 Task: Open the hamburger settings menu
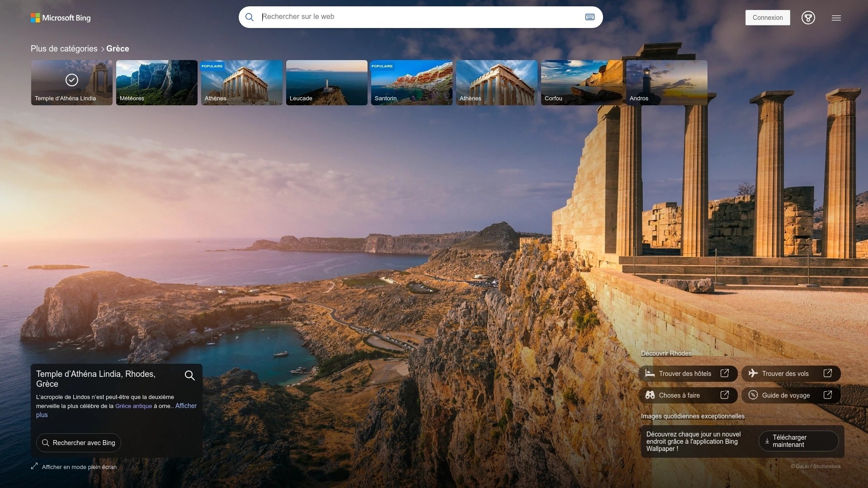(836, 18)
